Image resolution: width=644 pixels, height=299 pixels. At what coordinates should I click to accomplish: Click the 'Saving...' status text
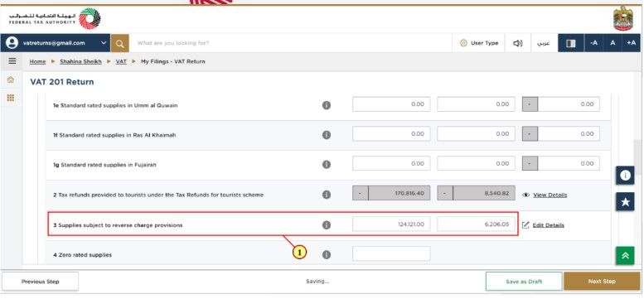(x=317, y=282)
